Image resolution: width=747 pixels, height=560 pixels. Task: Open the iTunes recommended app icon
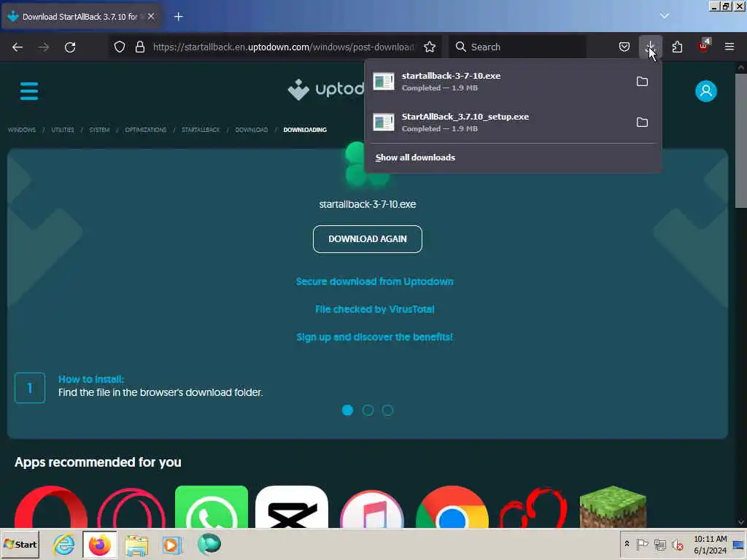[372, 507]
